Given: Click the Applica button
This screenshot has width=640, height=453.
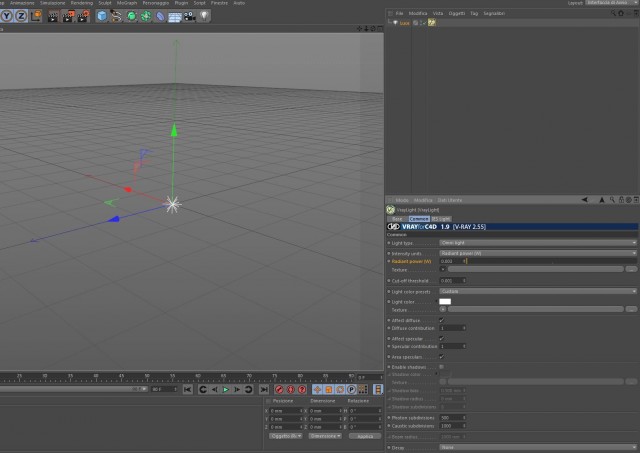Looking at the screenshot, I should point(365,436).
